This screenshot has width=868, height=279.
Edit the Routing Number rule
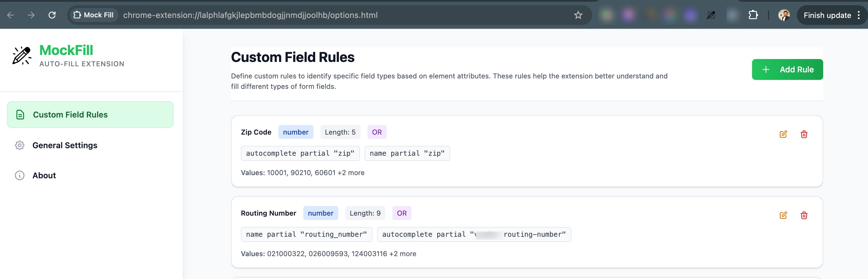(x=783, y=215)
